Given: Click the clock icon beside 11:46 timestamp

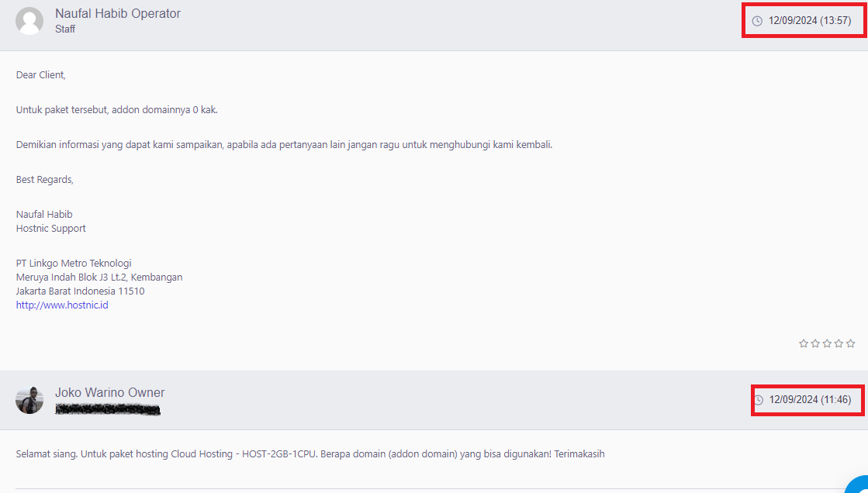Looking at the screenshot, I should point(759,400).
